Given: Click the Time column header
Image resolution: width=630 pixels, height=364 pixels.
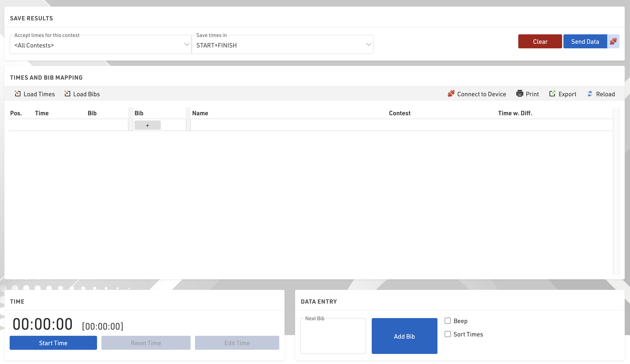Looking at the screenshot, I should tap(42, 113).
